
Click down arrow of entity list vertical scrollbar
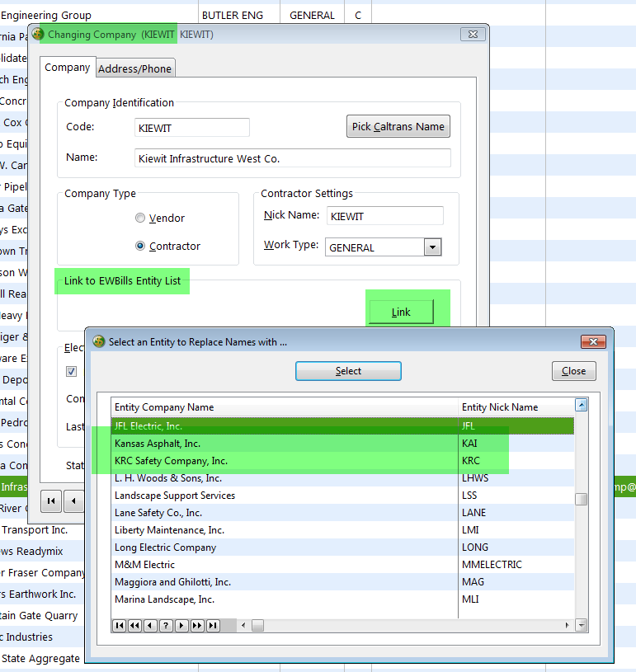tap(581, 626)
